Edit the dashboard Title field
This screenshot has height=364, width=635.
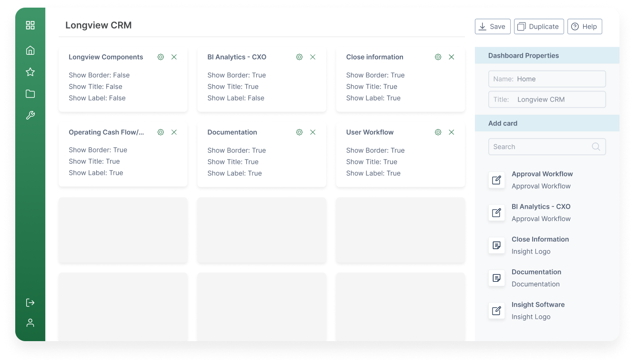tap(547, 99)
